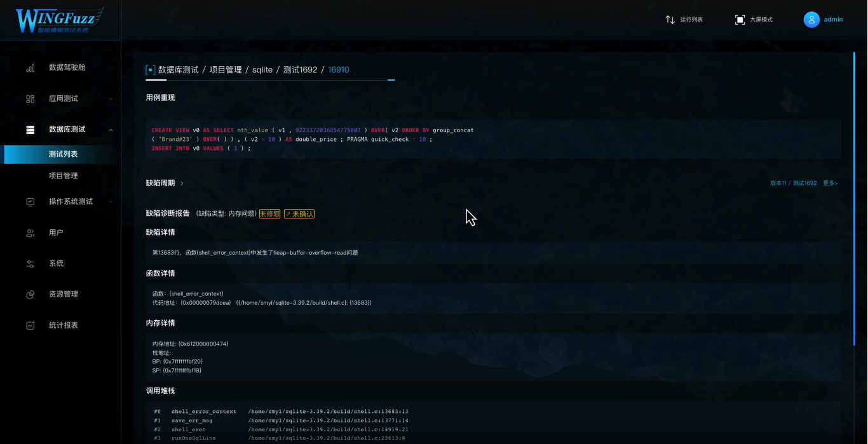Select the 应用测试 sidebar icon

pyautogui.click(x=30, y=98)
